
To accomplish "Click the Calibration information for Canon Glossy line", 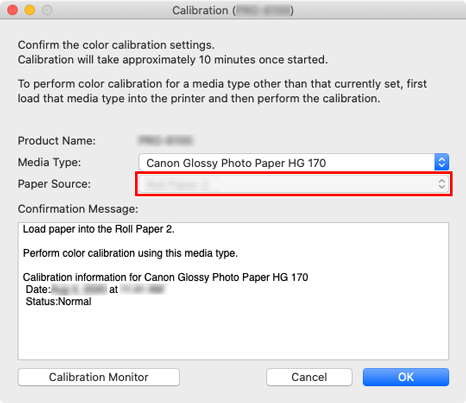I will [x=165, y=277].
